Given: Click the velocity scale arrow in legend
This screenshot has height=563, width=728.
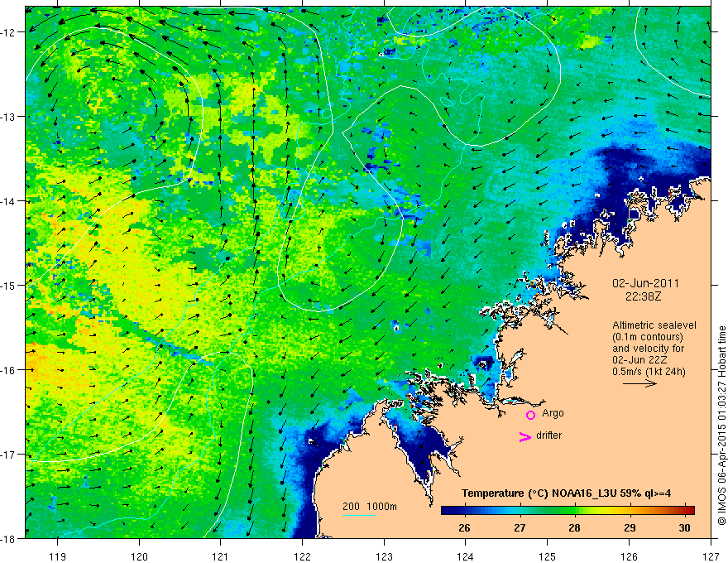Looking at the screenshot, I should tap(639, 383).
